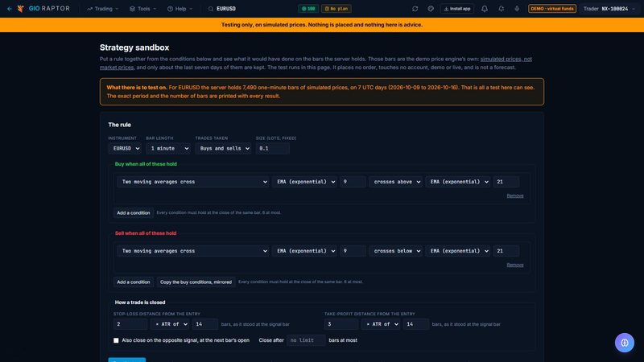Open buy condition type dropdown
644x362 pixels.
192,182
